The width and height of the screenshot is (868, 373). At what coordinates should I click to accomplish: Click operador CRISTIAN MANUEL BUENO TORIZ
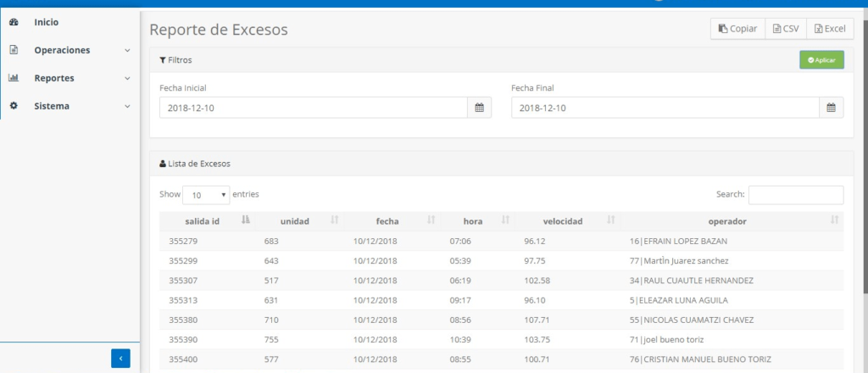click(x=700, y=359)
